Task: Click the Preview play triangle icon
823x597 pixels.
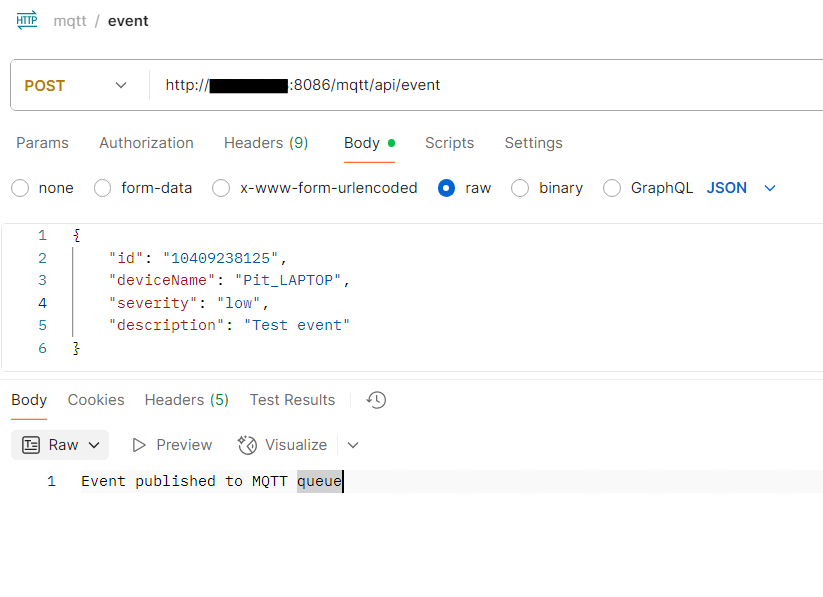Action: click(x=139, y=445)
